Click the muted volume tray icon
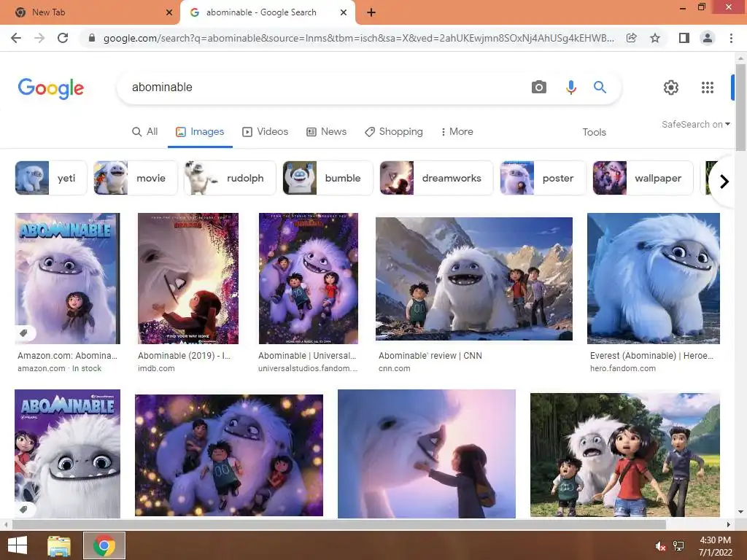The height and width of the screenshot is (560, 747). point(660,546)
